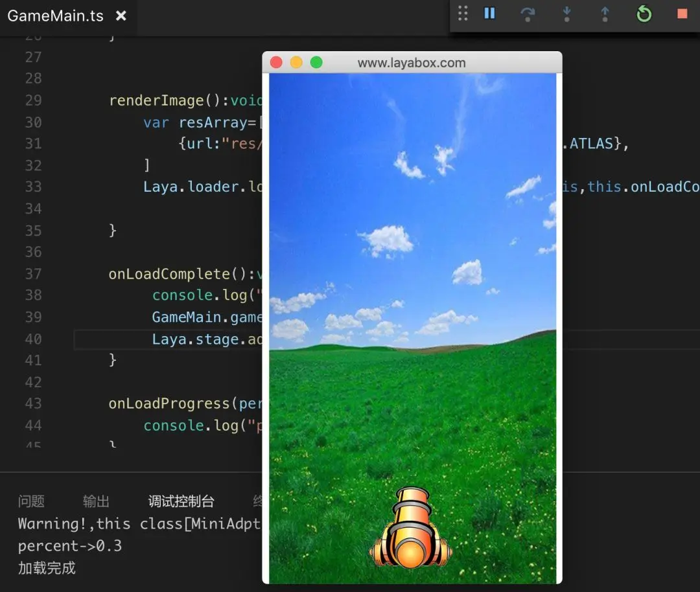
Task: Click the orange cannon sprite
Action: point(410,528)
